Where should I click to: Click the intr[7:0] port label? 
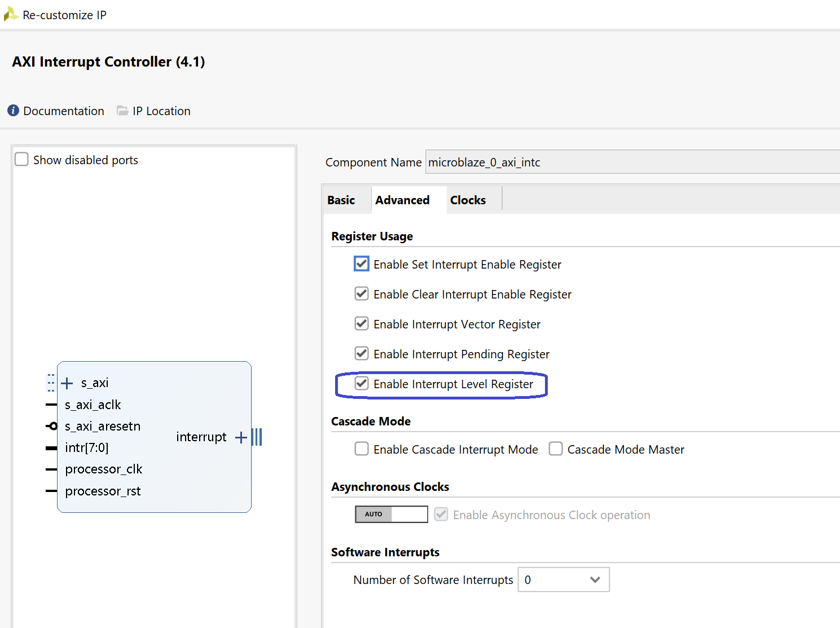click(86, 447)
